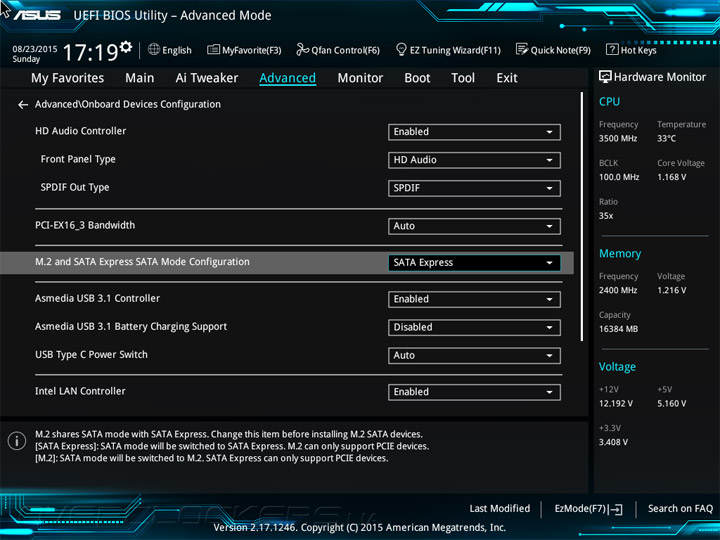Select Intel LAN Controller label
This screenshot has height=540, width=720.
[80, 391]
